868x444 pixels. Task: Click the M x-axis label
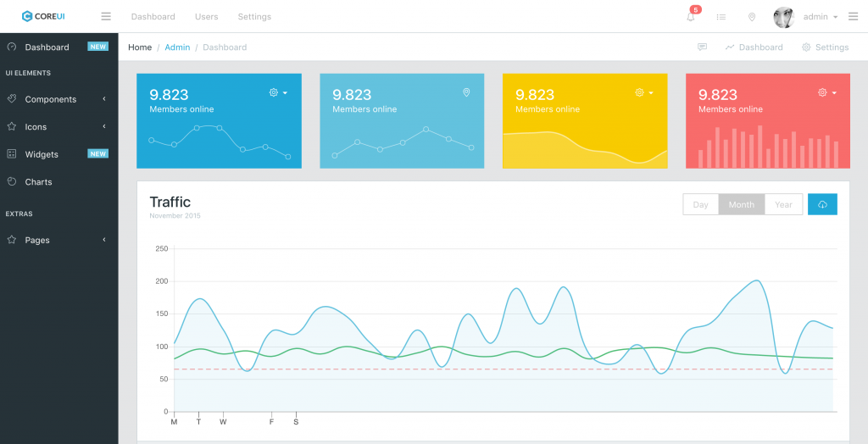pyautogui.click(x=174, y=422)
